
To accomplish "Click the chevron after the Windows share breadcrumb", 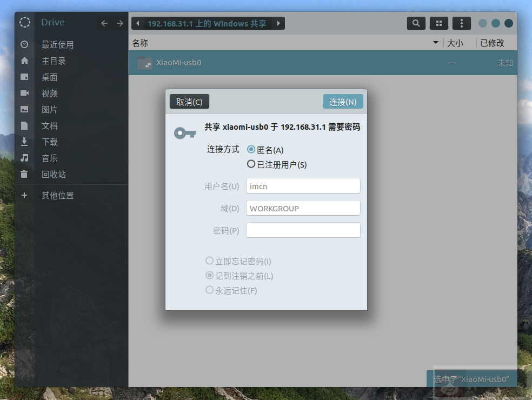I will (278, 23).
